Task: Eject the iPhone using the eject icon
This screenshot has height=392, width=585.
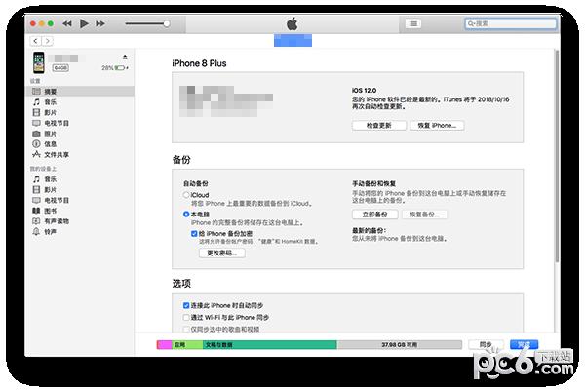Action: coord(125,57)
